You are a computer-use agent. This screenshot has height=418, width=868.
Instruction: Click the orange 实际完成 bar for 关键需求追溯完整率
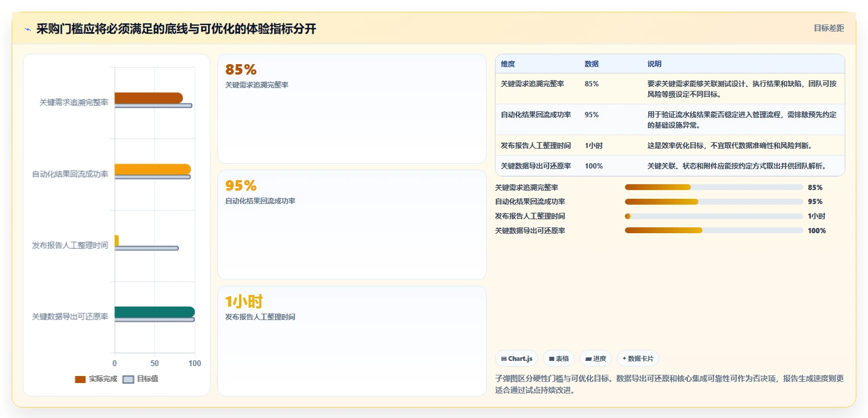tap(149, 98)
